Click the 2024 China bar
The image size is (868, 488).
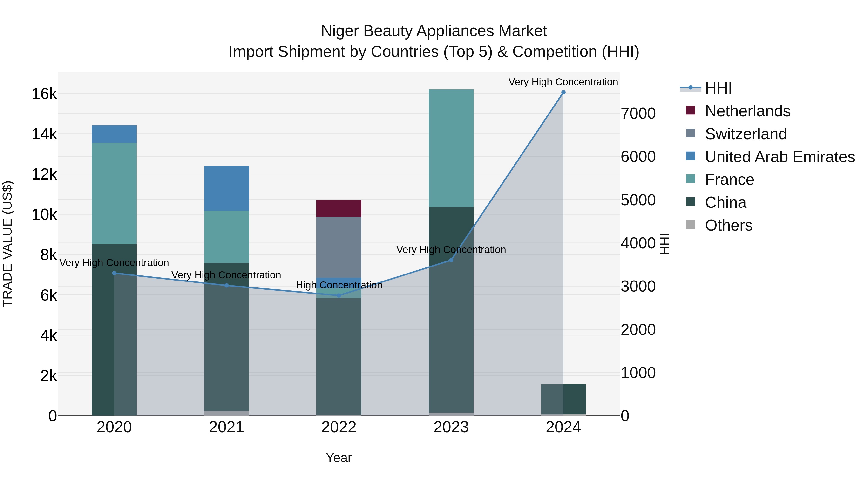563,399
